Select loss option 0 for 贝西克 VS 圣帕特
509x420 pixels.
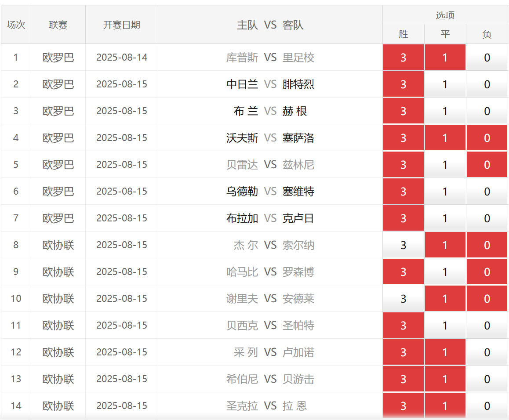[x=487, y=325]
